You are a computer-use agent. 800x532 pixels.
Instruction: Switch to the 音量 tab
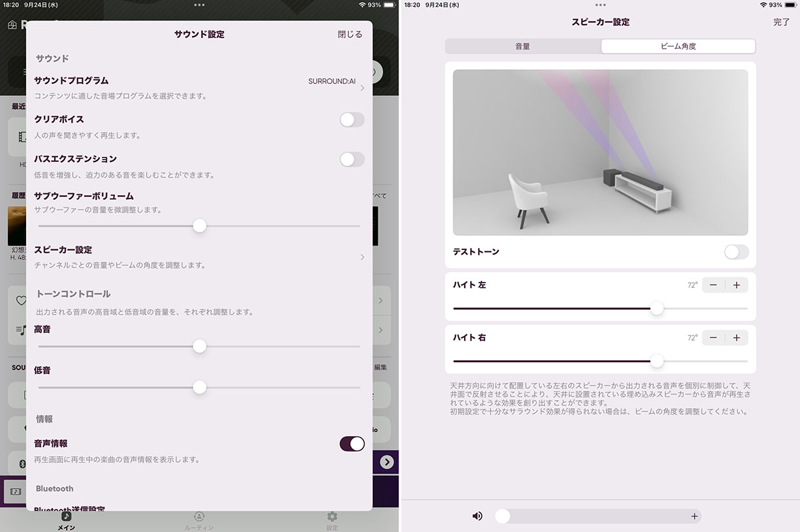521,46
